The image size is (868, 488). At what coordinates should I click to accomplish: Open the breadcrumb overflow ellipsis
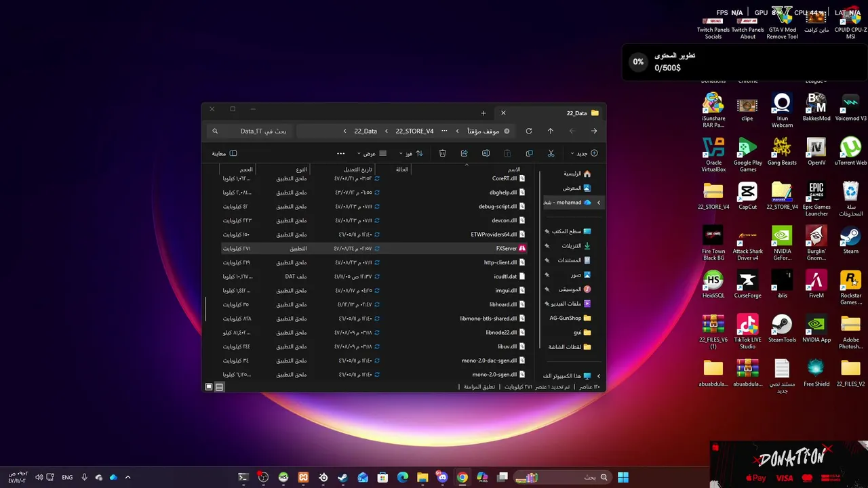444,131
